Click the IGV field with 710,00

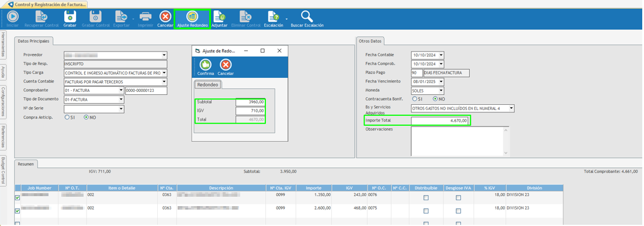pyautogui.click(x=250, y=111)
